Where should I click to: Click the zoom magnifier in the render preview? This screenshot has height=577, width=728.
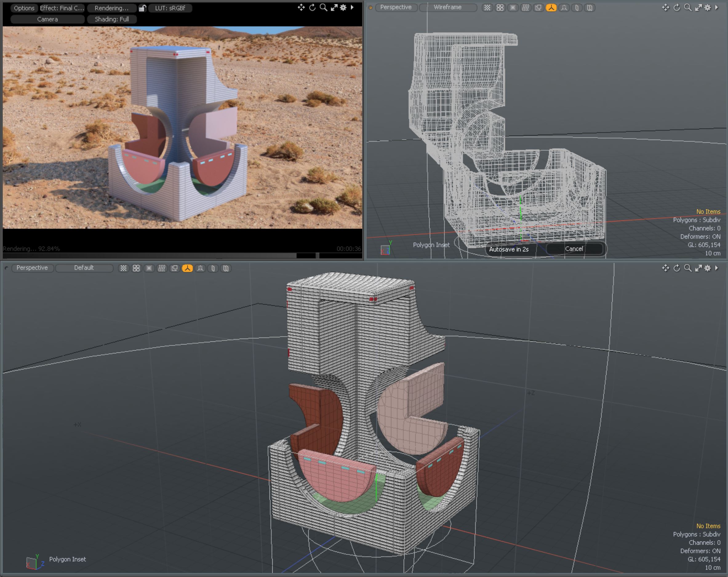pyautogui.click(x=323, y=7)
